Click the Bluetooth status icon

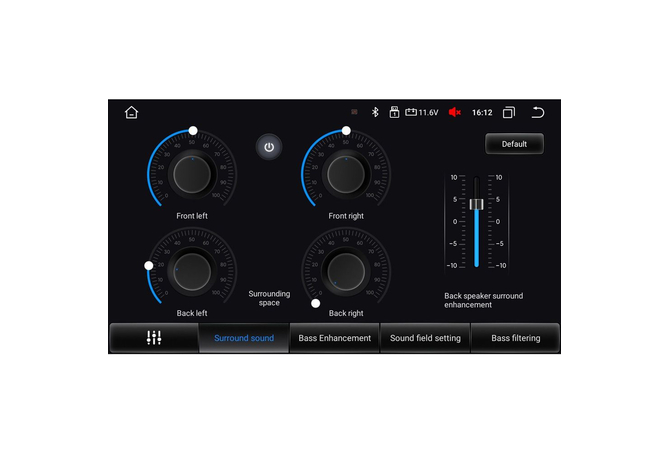point(376,112)
